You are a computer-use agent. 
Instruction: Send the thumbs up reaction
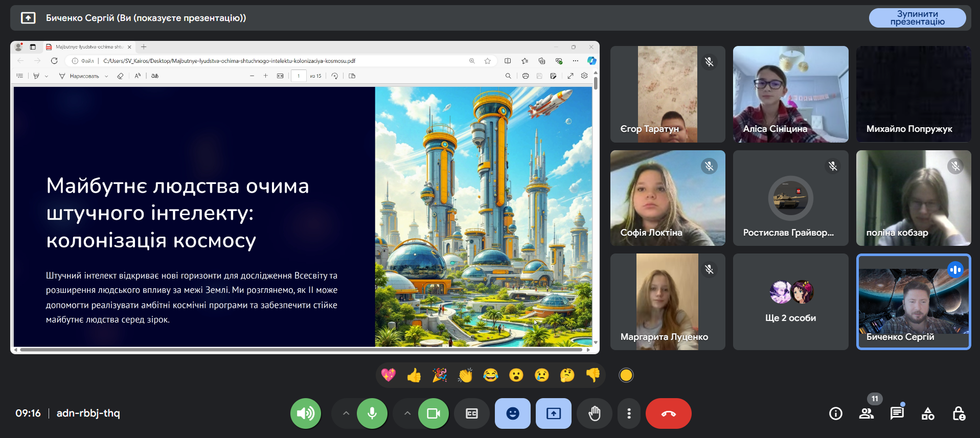coord(414,376)
